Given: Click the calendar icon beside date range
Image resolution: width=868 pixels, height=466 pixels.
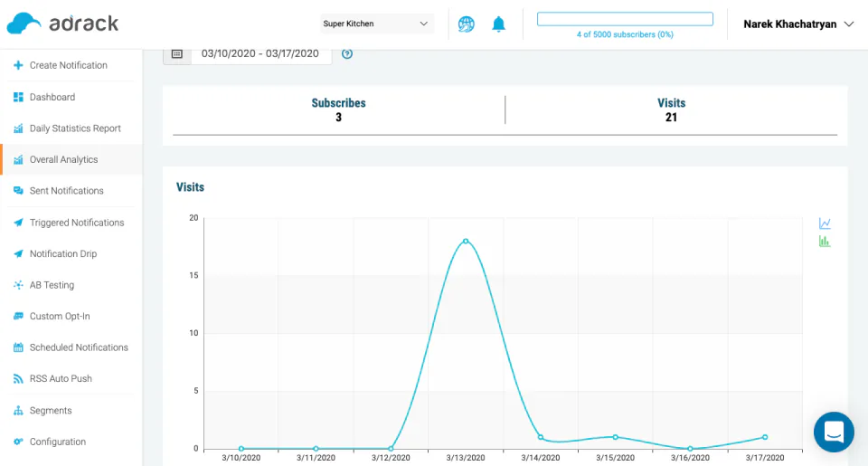Looking at the screenshot, I should point(177,53).
